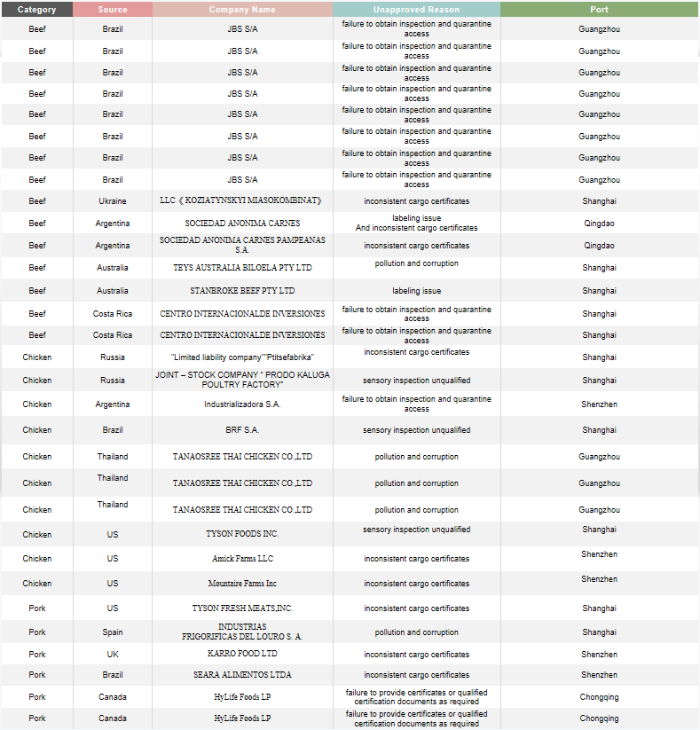
Task: Click the Pork category in Spain row
Action: point(36,632)
